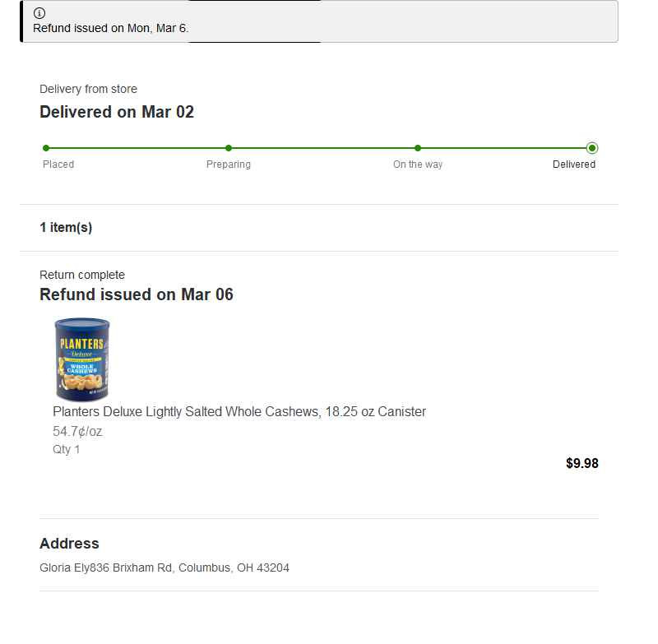This screenshot has height=644, width=658.
Task: Click the Refund issued on Mon, Mar 6 banner text
Action: (111, 28)
